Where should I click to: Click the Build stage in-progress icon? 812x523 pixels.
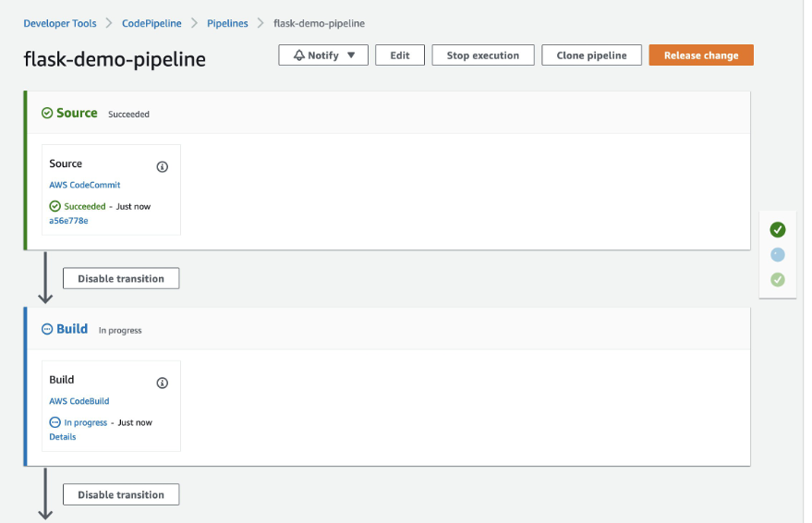point(47,329)
